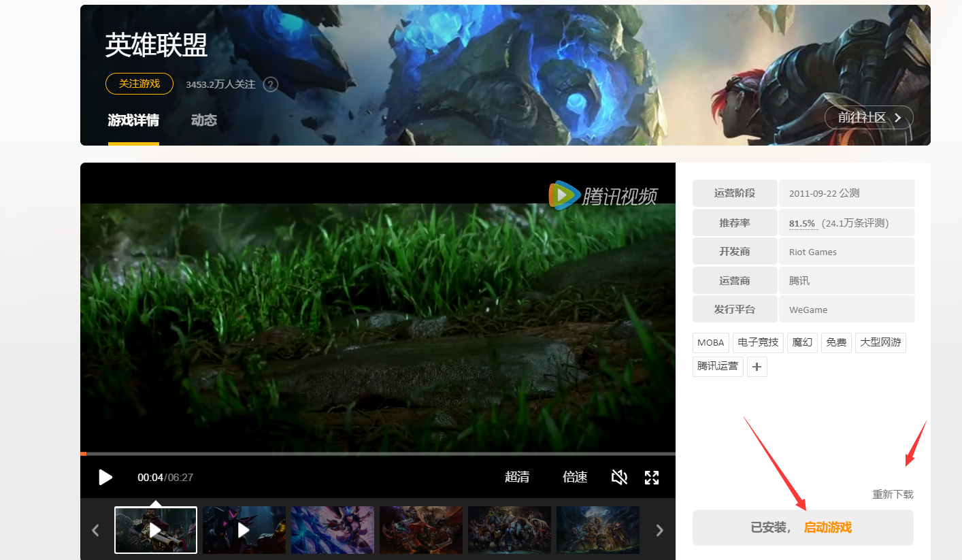Show next thumbnails with the right carousel arrow
Image resolution: width=962 pixels, height=560 pixels.
pyautogui.click(x=659, y=530)
